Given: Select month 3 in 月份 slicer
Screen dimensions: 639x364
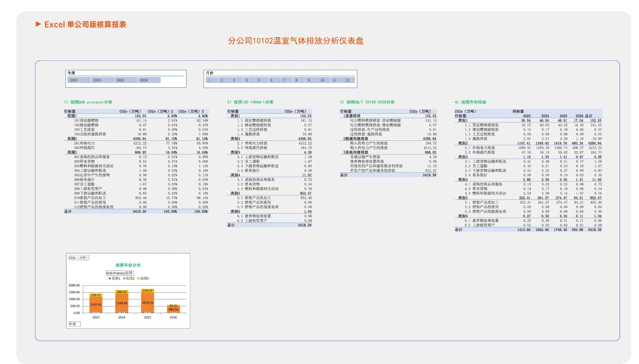Looking at the screenshot, I should tap(237, 80).
